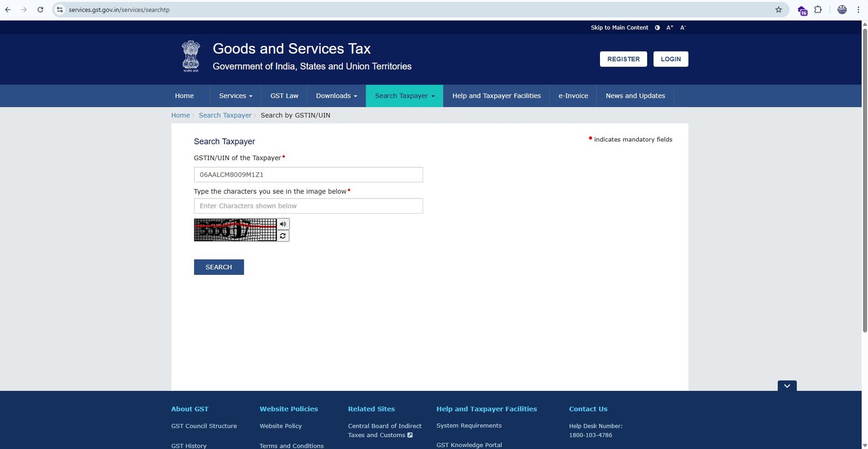Expand the Downloads dropdown menu
The height and width of the screenshot is (449, 868).
pos(336,96)
